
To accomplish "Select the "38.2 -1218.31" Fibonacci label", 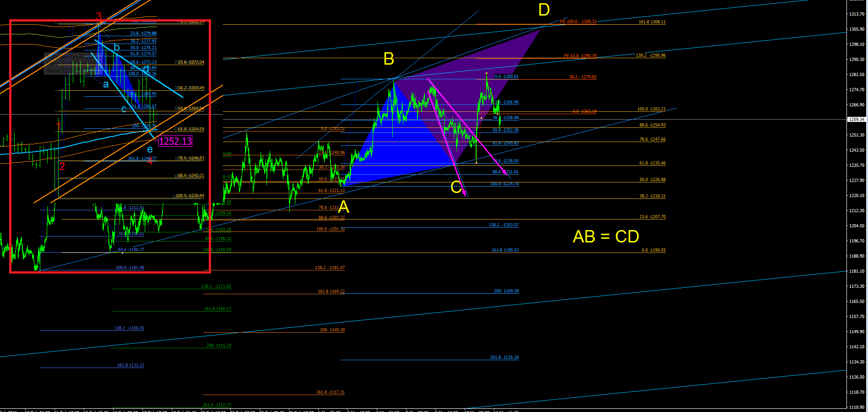I will 652,196.
